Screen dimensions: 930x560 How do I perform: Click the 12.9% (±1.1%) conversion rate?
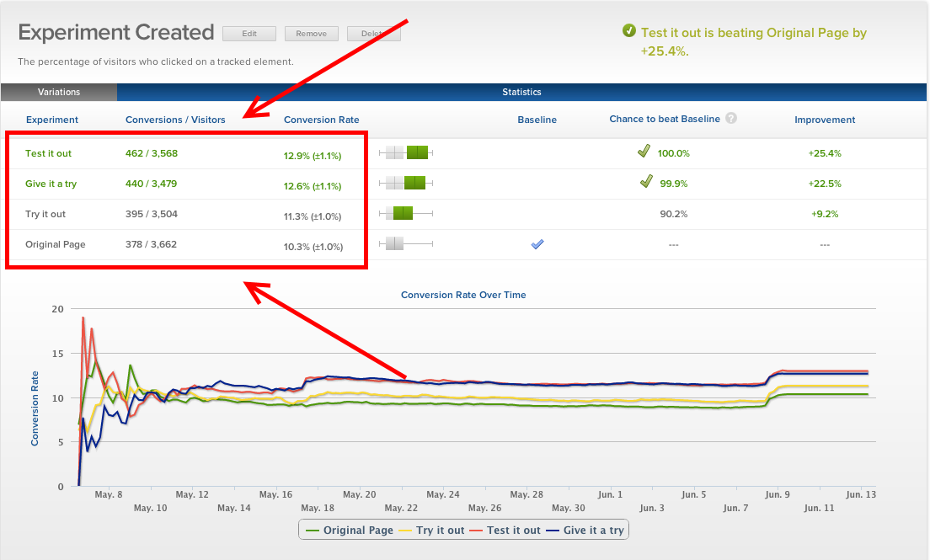click(313, 156)
